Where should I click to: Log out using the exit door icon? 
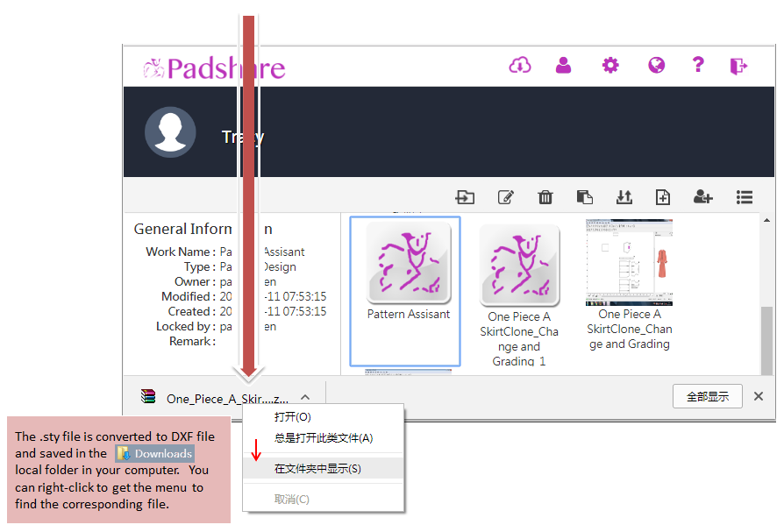[738, 66]
